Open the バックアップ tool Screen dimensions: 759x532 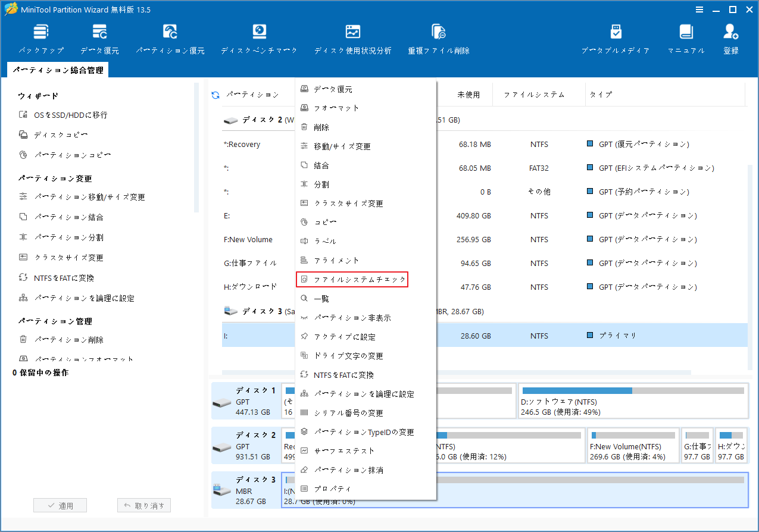click(40, 37)
